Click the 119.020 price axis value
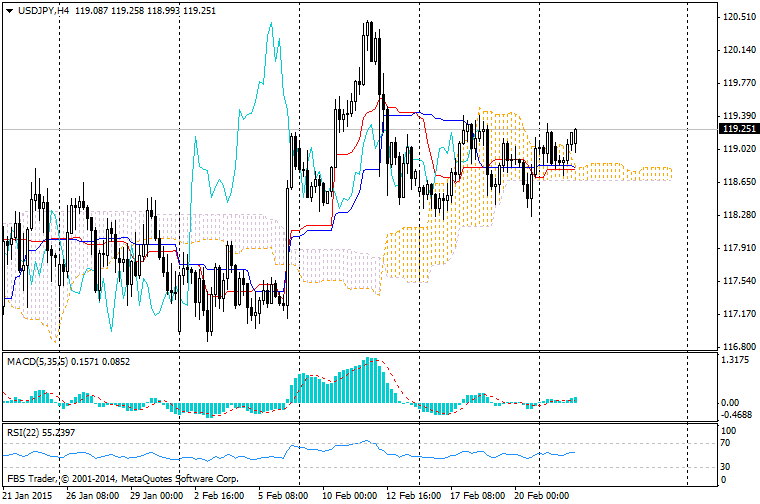Screen dimensions: 760x504 point(739,149)
